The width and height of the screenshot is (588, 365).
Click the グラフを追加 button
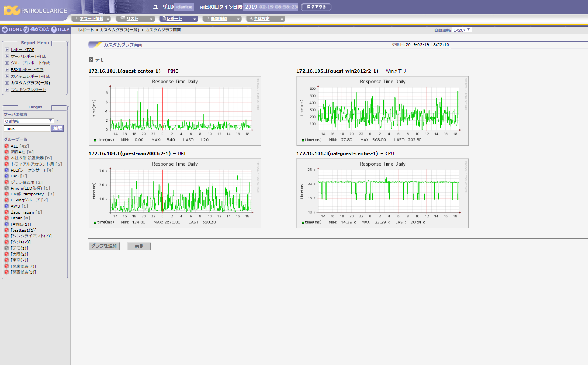104,246
